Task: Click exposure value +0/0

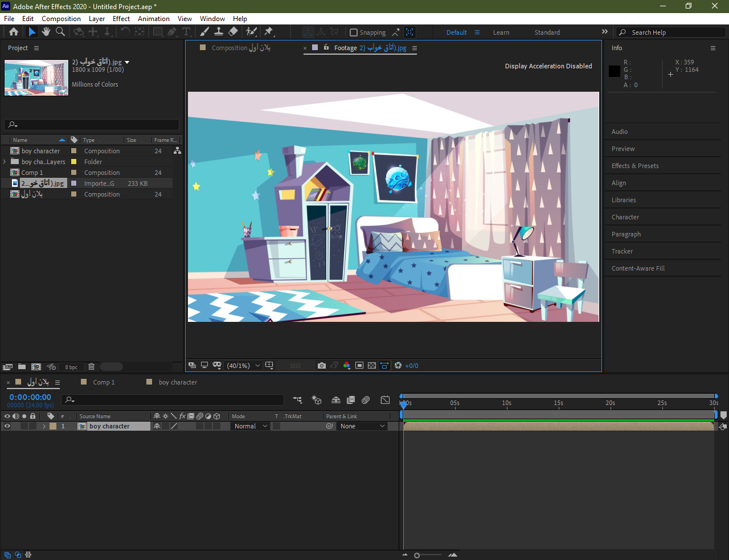Action: [412, 366]
